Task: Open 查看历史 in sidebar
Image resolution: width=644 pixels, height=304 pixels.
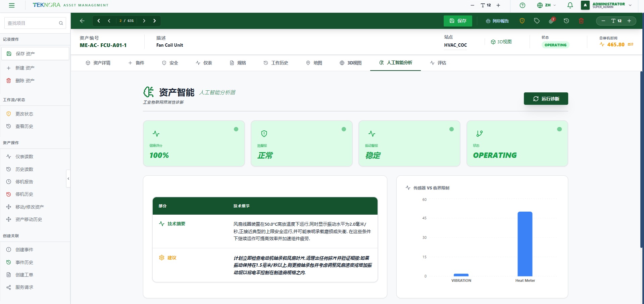Action: pos(35,126)
